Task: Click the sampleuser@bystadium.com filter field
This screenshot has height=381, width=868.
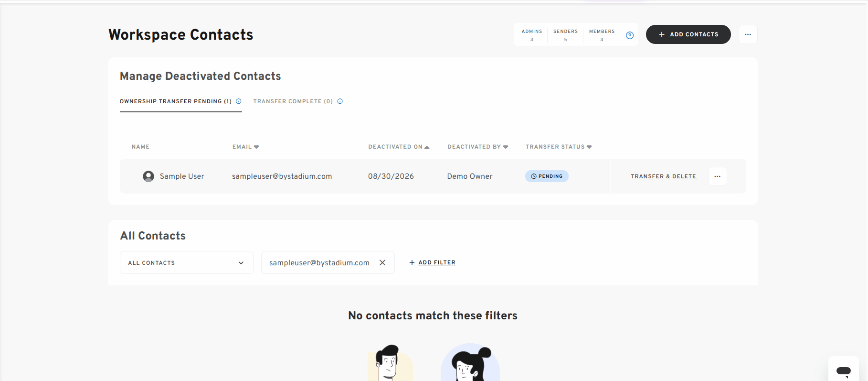Action: tap(328, 262)
